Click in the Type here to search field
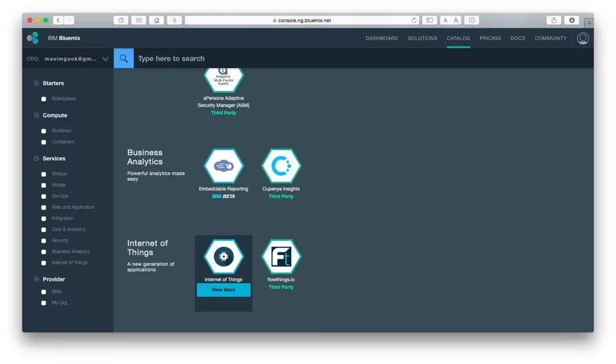Image resolution: width=616 pixels, height=364 pixels. 363,58
